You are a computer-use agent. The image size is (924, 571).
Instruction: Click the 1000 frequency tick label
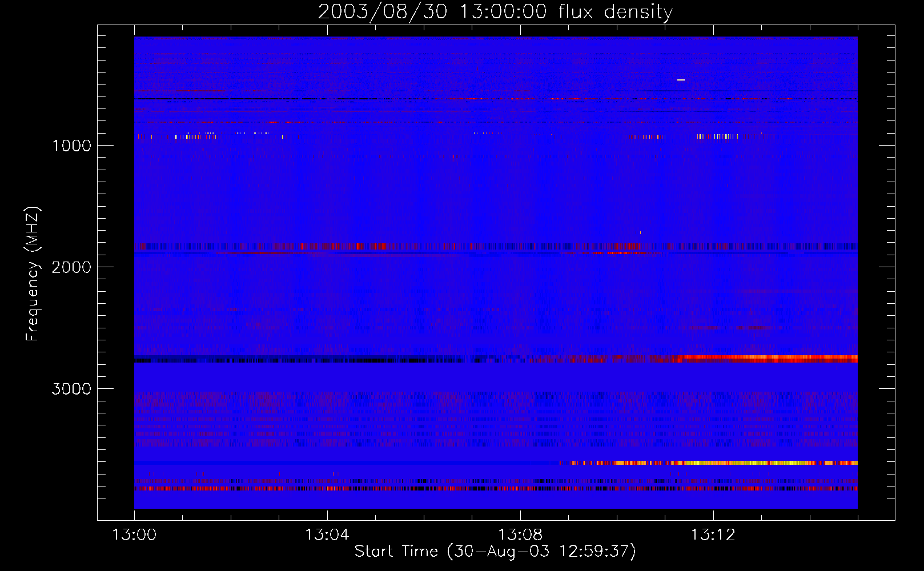(71, 146)
